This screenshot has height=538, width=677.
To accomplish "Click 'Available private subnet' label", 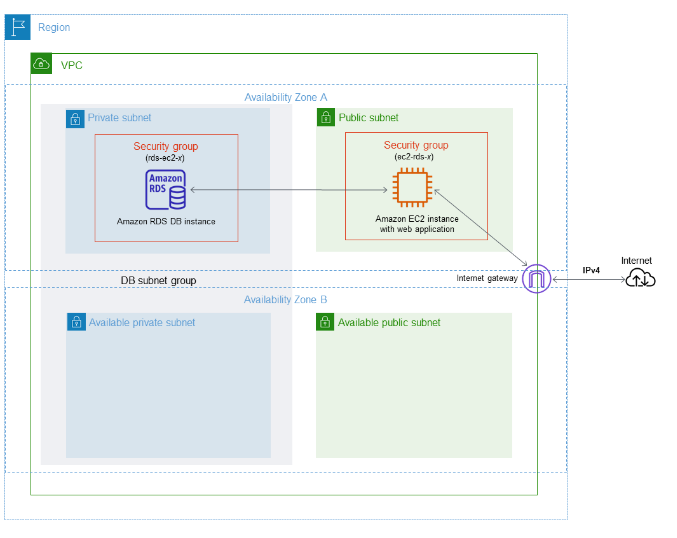I will pos(142,323).
